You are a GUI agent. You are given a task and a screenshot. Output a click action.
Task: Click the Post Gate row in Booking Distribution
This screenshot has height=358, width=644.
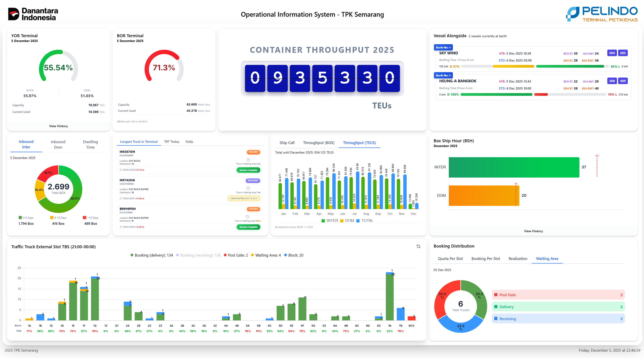pos(558,295)
